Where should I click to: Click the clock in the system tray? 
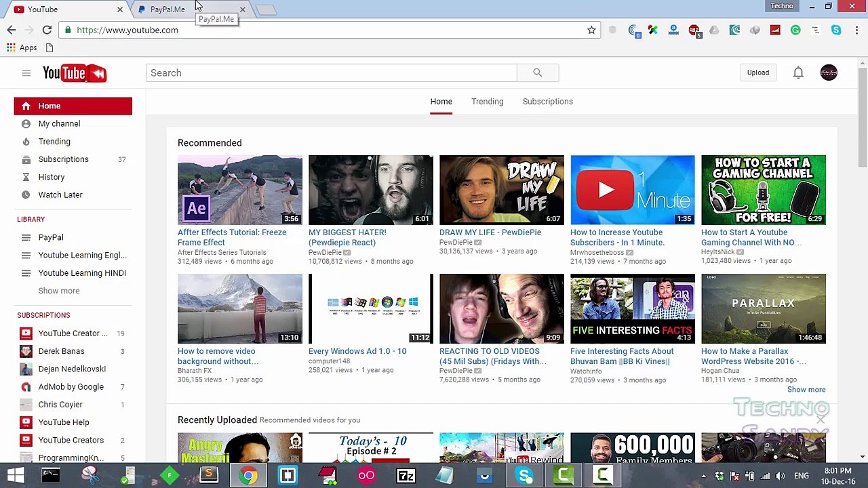coord(838,476)
